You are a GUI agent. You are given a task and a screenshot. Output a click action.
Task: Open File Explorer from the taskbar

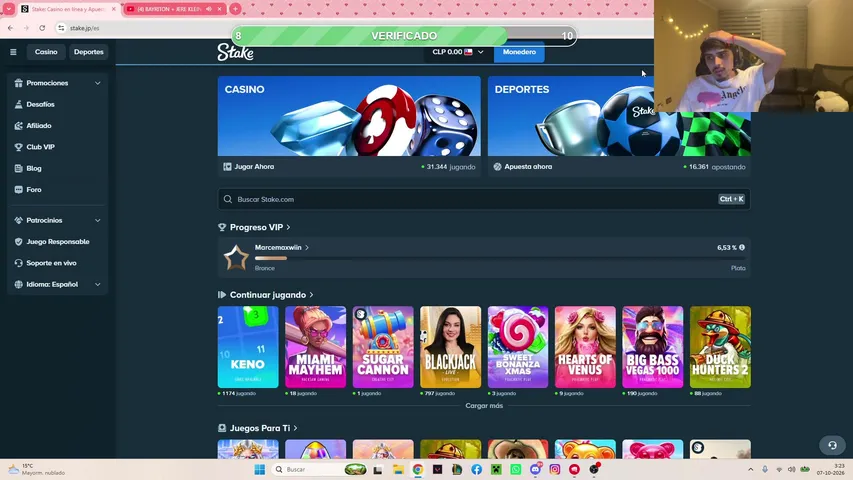(398, 469)
